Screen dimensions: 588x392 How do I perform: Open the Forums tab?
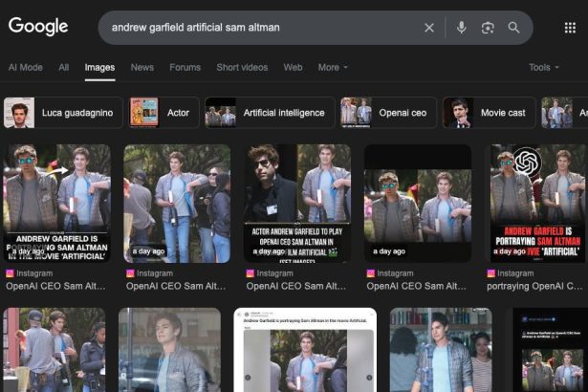click(185, 68)
